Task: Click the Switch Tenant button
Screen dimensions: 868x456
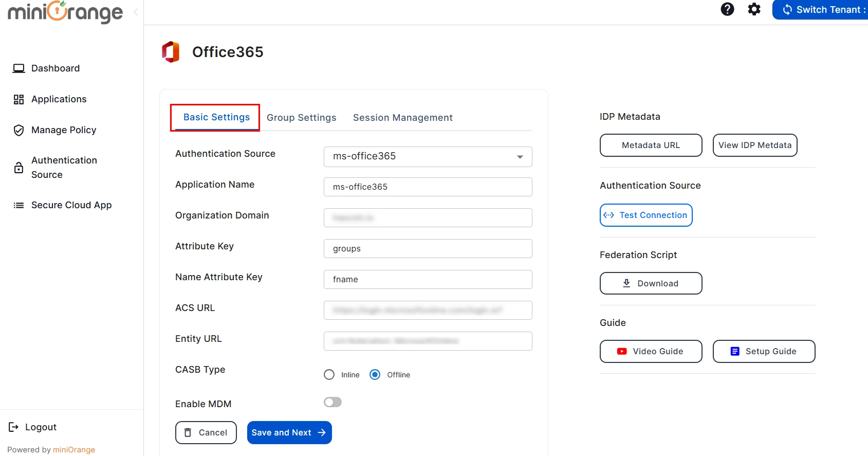Action: [820, 10]
